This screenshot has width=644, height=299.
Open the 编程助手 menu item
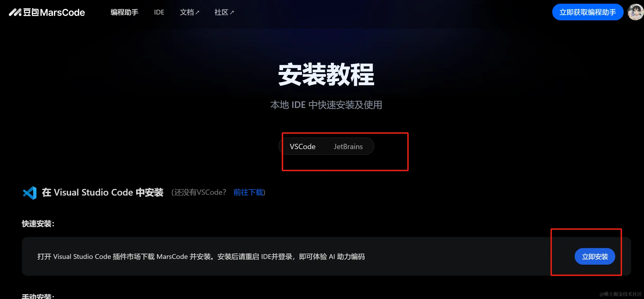click(x=124, y=12)
